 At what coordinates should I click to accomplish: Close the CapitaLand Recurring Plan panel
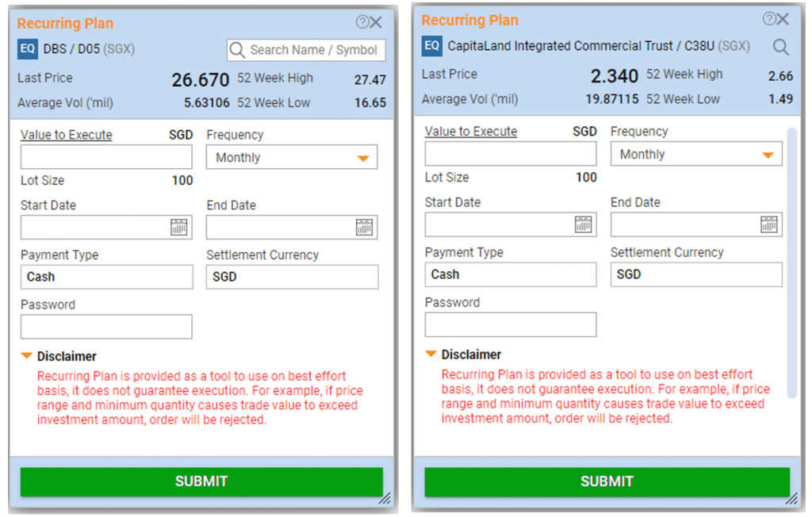click(x=783, y=19)
